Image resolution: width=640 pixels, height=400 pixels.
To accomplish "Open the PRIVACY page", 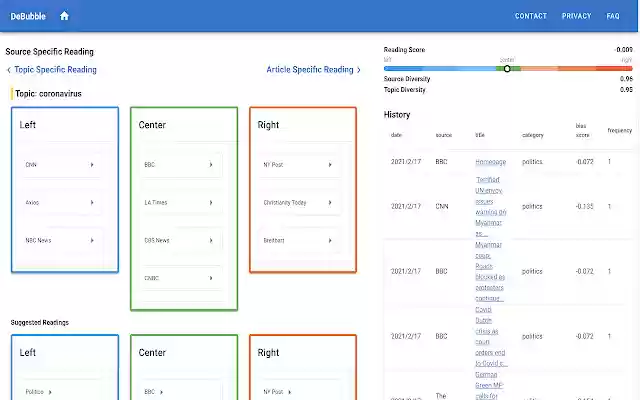I will (576, 16).
